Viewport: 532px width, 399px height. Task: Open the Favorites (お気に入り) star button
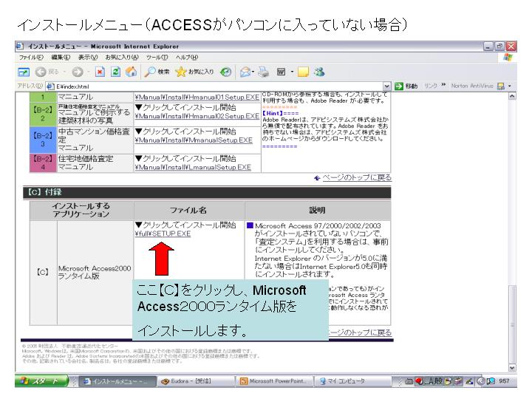click(x=194, y=72)
